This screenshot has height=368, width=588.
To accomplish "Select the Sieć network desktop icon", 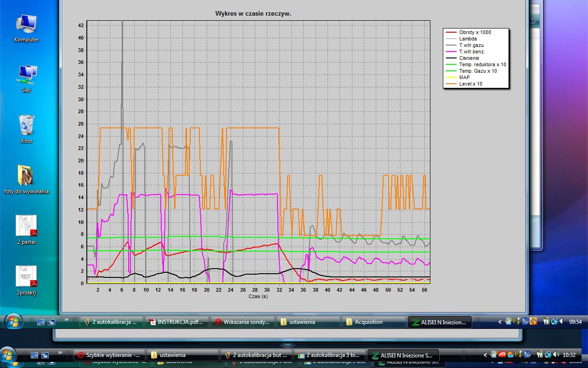I will pyautogui.click(x=26, y=79).
